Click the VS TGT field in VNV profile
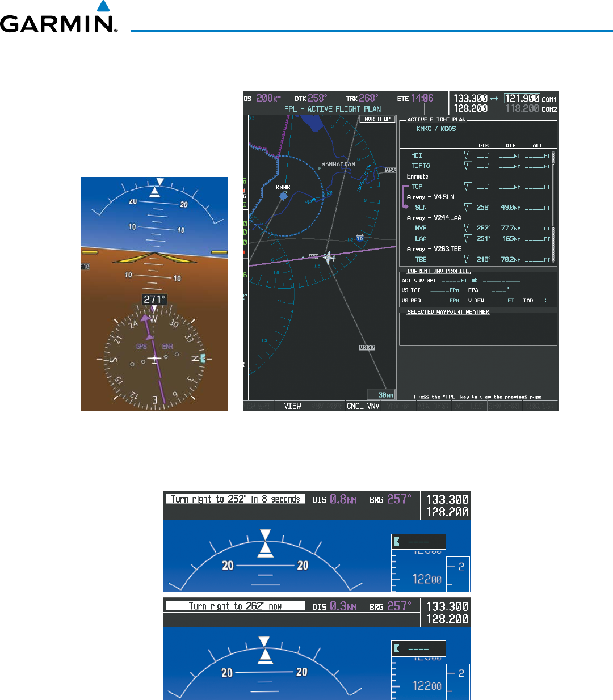Image resolution: width=613 pixels, height=700 pixels. pyautogui.click(x=431, y=290)
